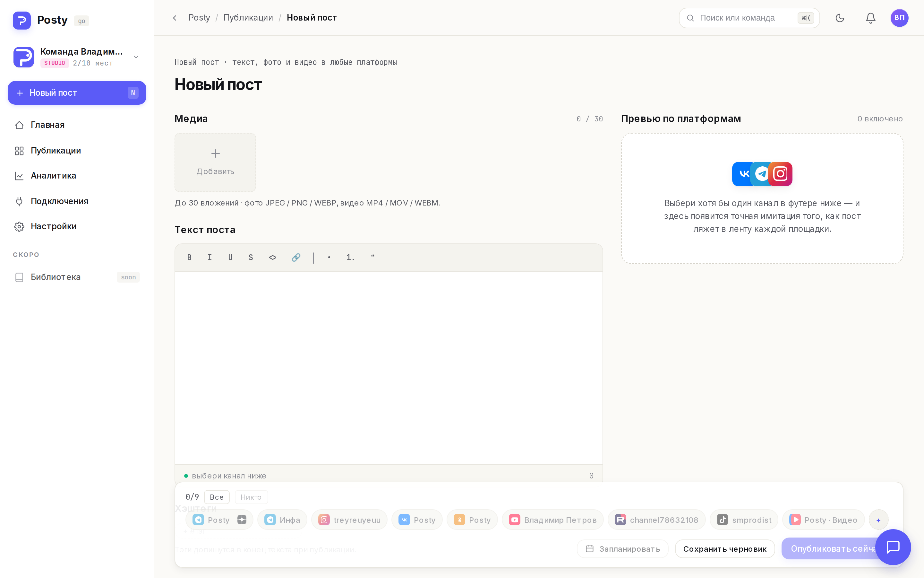Open Библиотека sidebar item

[77, 277]
